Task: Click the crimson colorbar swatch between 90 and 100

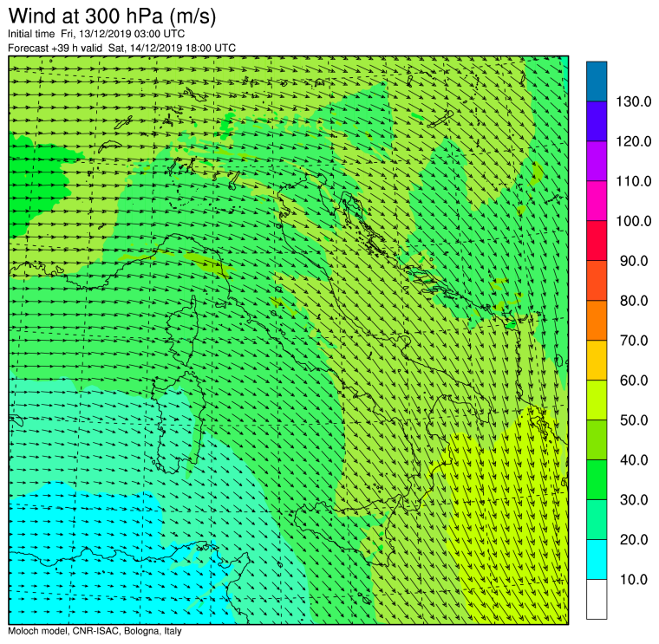Action: pos(597,241)
